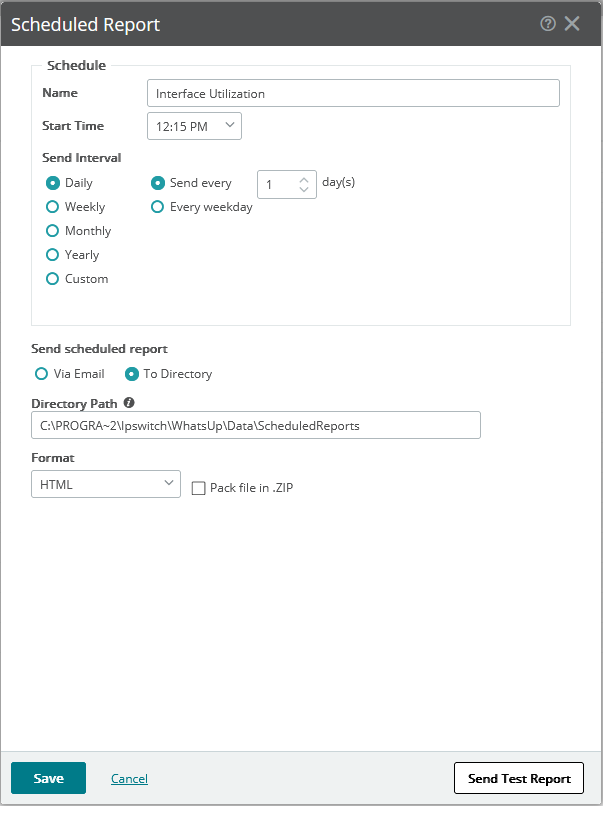Choose the Send every option

(158, 183)
